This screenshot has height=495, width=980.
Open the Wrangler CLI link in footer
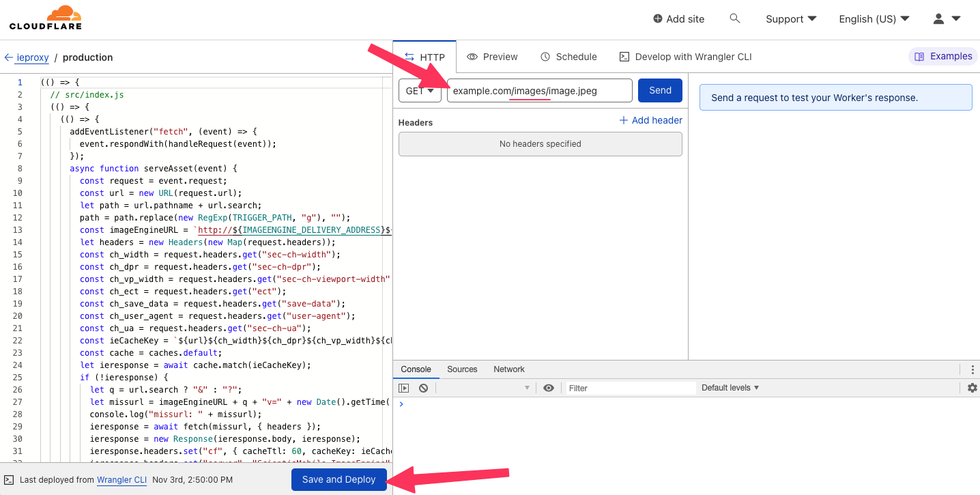tap(122, 480)
